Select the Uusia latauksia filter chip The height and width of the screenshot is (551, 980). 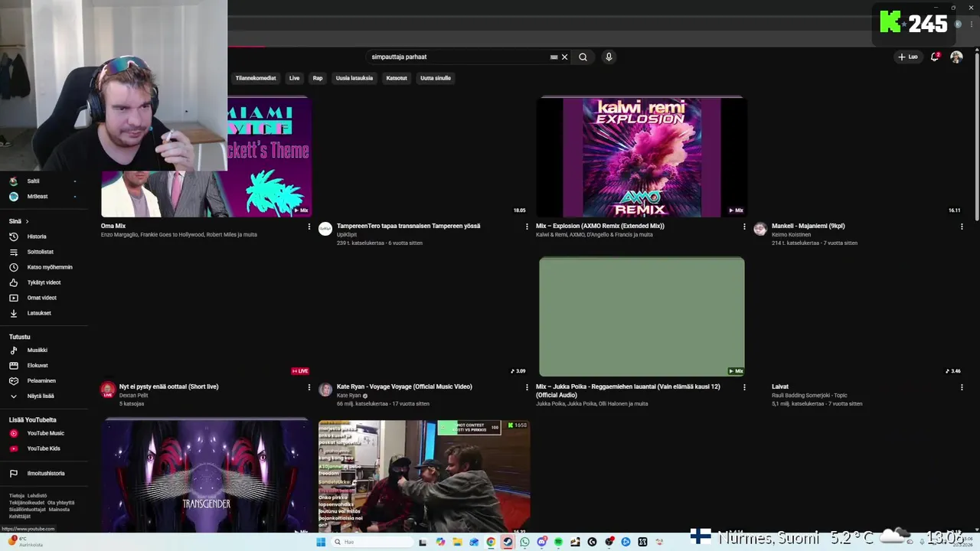354,78
